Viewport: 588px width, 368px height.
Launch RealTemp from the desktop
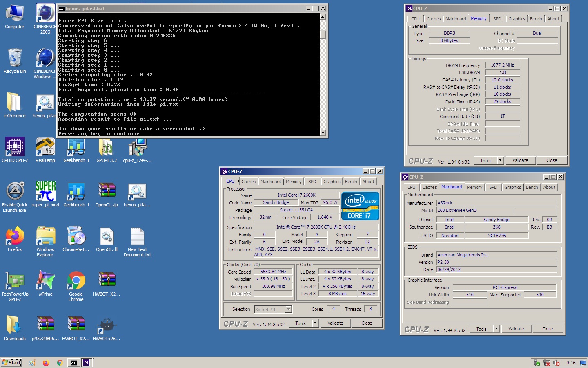click(45, 150)
